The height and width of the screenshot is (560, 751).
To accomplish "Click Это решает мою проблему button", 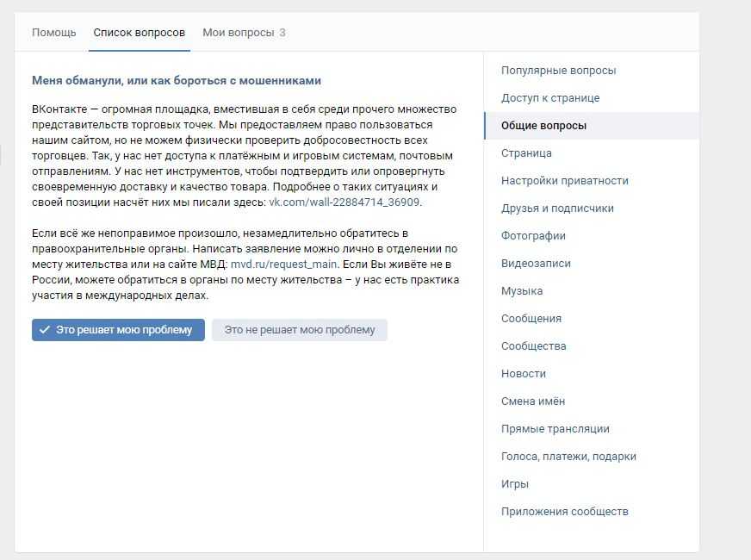I will (x=118, y=330).
